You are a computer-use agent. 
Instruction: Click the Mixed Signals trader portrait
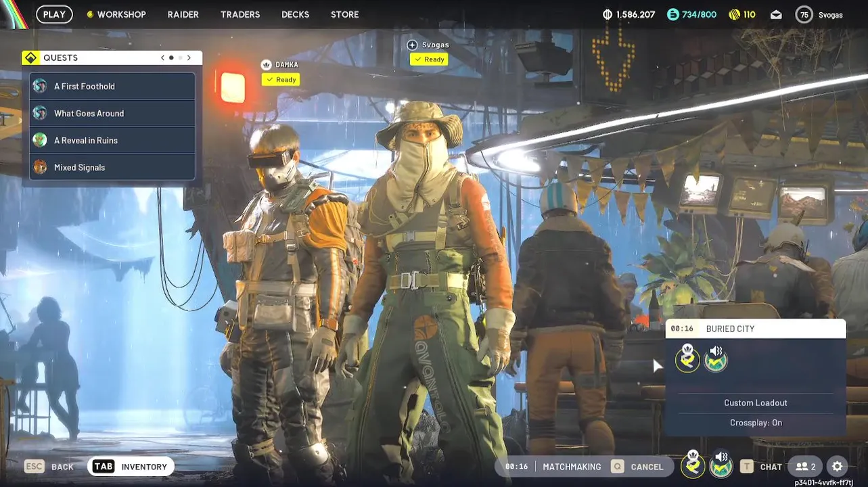coord(40,167)
